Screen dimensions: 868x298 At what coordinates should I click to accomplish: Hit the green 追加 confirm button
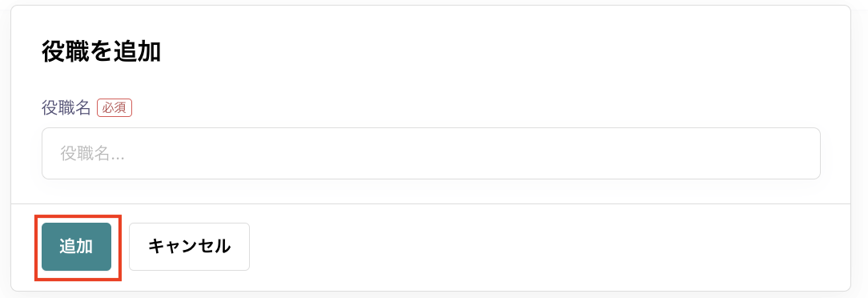point(76,247)
